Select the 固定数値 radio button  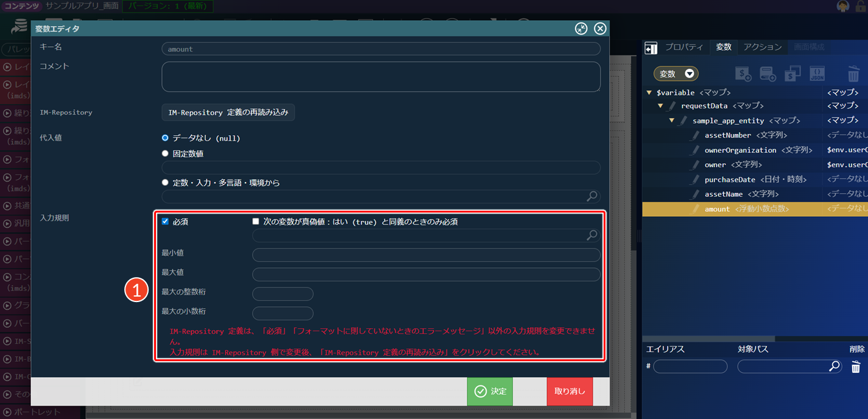(x=165, y=154)
